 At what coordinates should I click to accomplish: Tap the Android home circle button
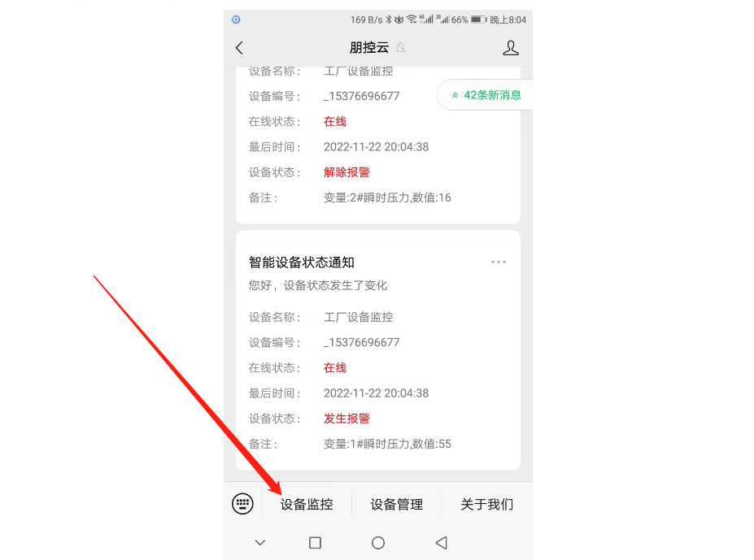click(378, 543)
